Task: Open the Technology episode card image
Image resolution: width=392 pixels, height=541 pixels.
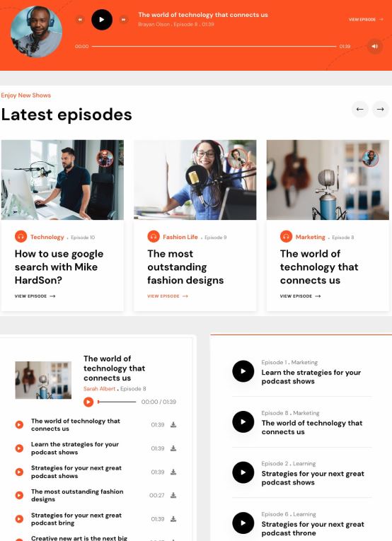Action: (x=62, y=180)
